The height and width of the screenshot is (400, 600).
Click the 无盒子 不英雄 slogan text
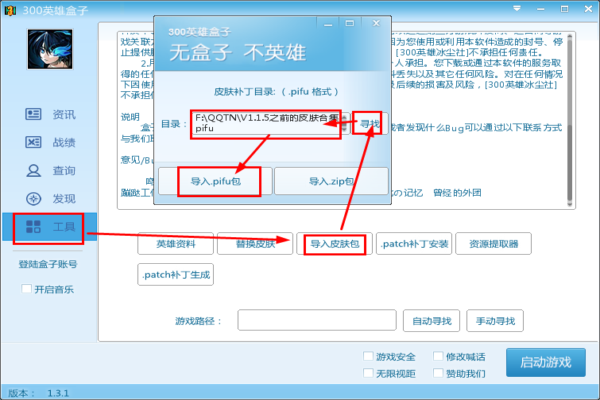click(238, 52)
